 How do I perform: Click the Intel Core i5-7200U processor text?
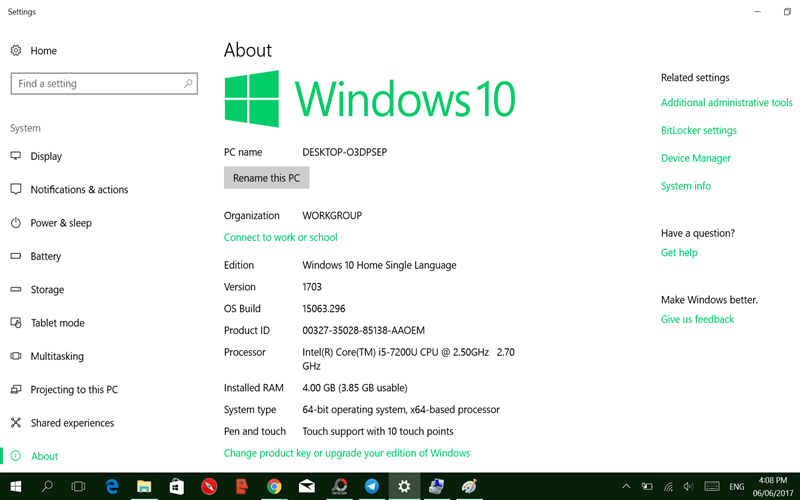point(408,359)
